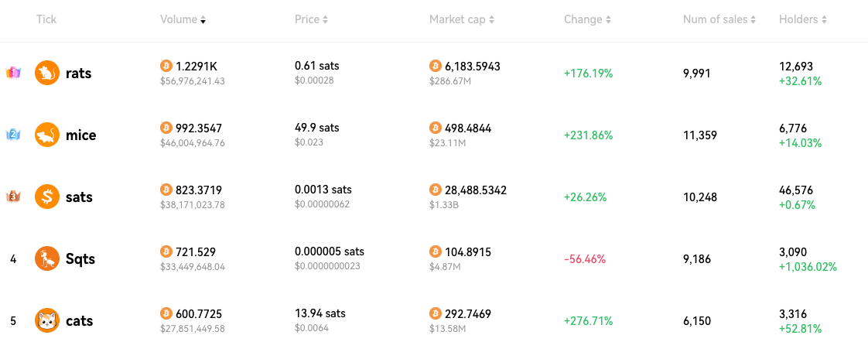Sort the table by Volume
This screenshot has width=868, height=342.
point(183,19)
